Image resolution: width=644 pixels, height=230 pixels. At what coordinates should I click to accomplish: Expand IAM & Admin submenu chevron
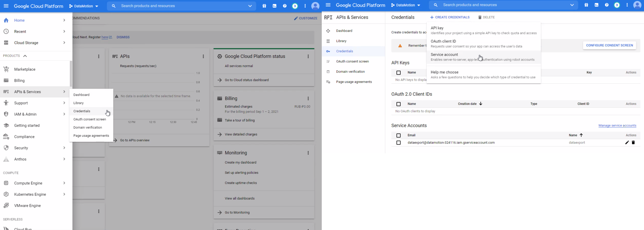coord(64,114)
